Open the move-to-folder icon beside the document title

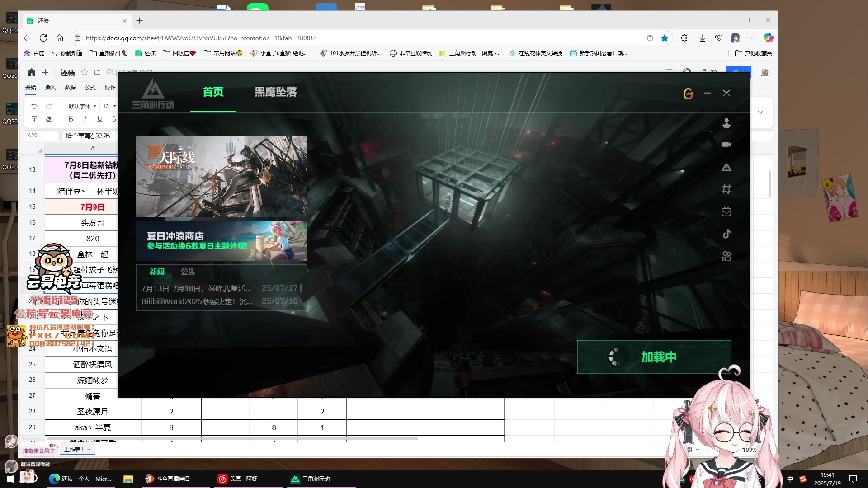[x=97, y=72]
